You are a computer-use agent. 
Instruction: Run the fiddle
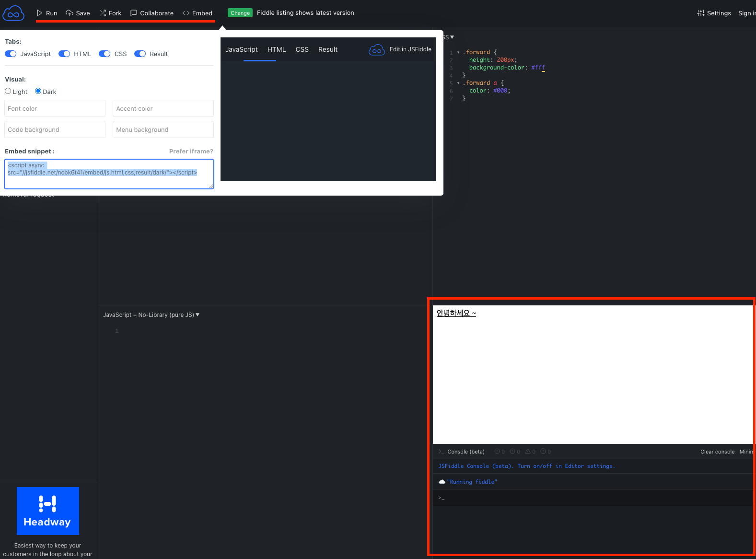coord(47,13)
